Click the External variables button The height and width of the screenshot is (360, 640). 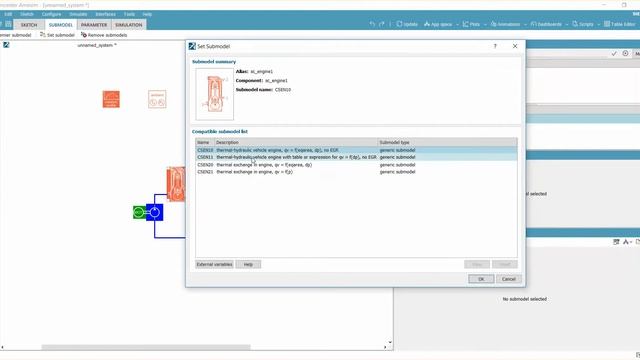click(x=214, y=264)
